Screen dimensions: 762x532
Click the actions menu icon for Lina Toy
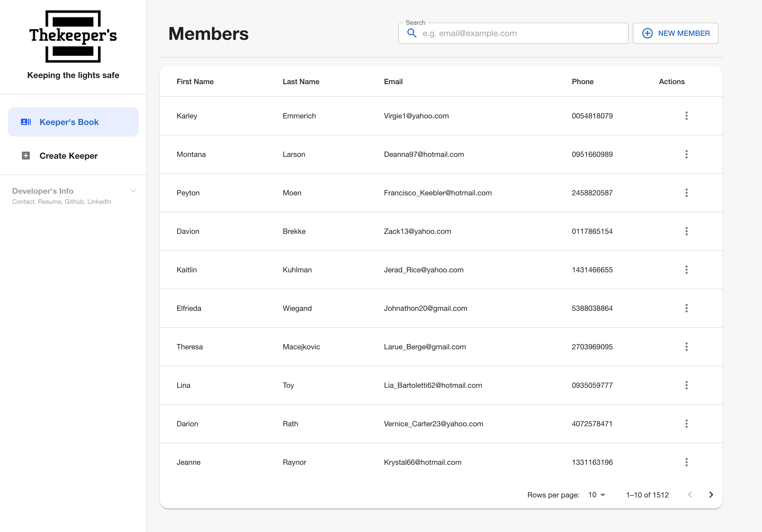686,385
